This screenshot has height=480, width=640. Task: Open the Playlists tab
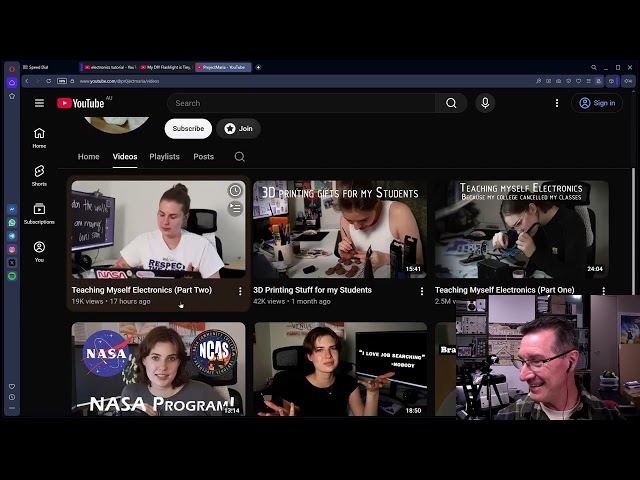coord(164,157)
